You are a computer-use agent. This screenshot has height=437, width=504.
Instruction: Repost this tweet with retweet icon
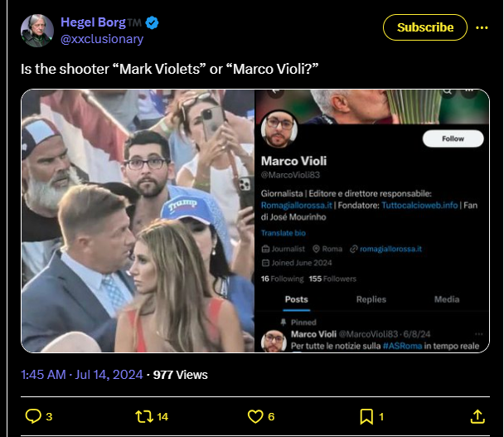click(x=144, y=415)
